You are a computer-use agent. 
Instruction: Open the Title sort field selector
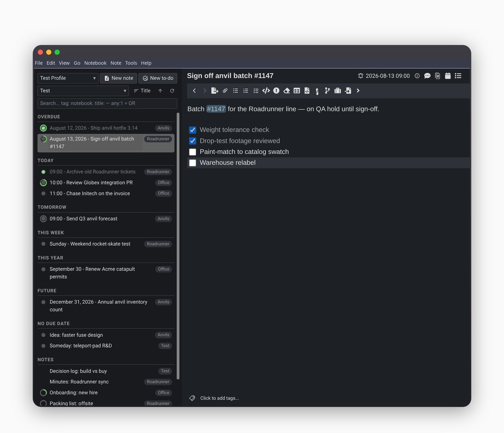pyautogui.click(x=142, y=91)
